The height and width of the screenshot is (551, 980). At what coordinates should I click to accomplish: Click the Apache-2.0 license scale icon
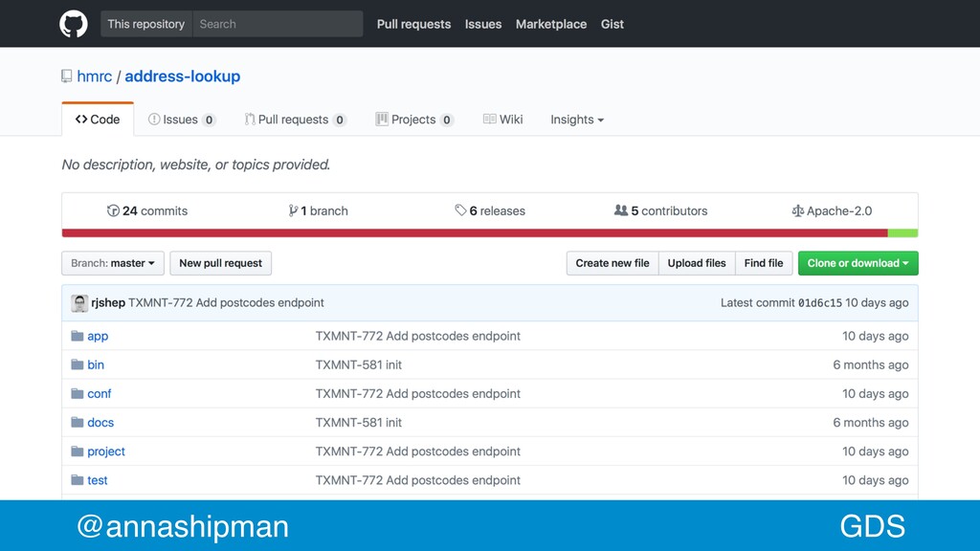(797, 211)
